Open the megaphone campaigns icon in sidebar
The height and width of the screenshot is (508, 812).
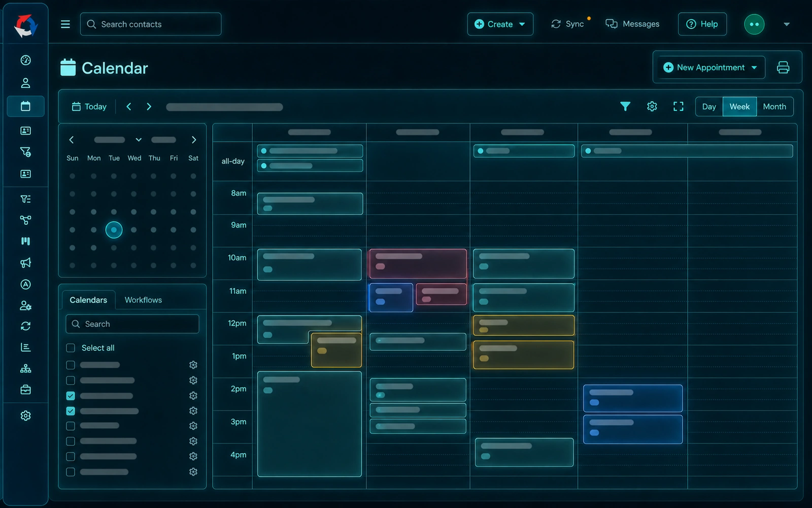[x=25, y=263]
